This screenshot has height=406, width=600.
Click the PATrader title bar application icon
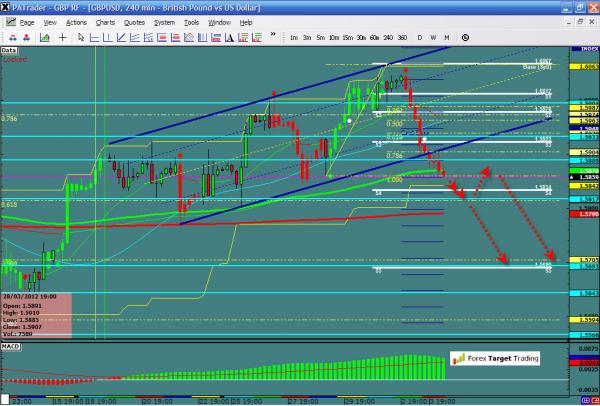point(7,6)
